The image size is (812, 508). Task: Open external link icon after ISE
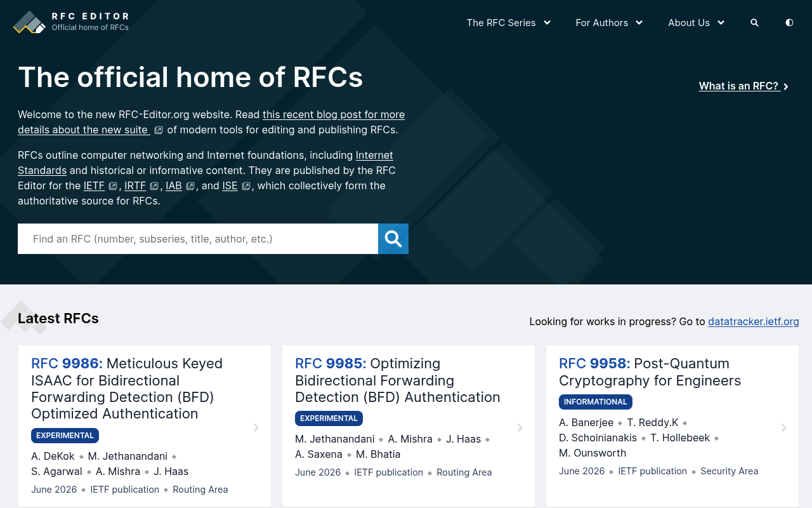[x=246, y=186]
